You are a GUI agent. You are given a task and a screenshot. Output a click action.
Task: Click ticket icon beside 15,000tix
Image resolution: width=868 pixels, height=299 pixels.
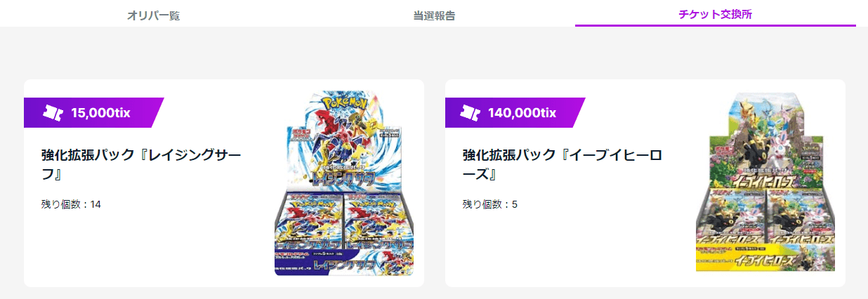[53, 113]
